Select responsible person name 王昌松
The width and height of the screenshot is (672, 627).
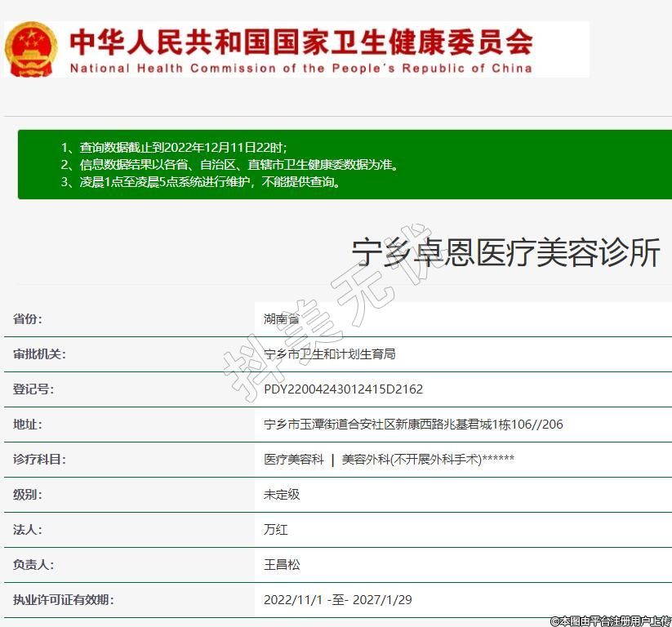[x=282, y=565]
